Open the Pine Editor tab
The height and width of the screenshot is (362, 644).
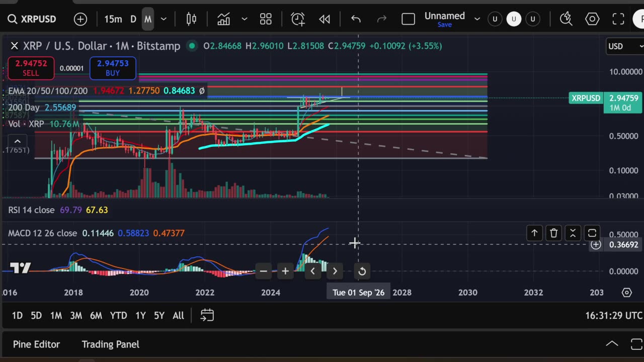[x=36, y=344]
